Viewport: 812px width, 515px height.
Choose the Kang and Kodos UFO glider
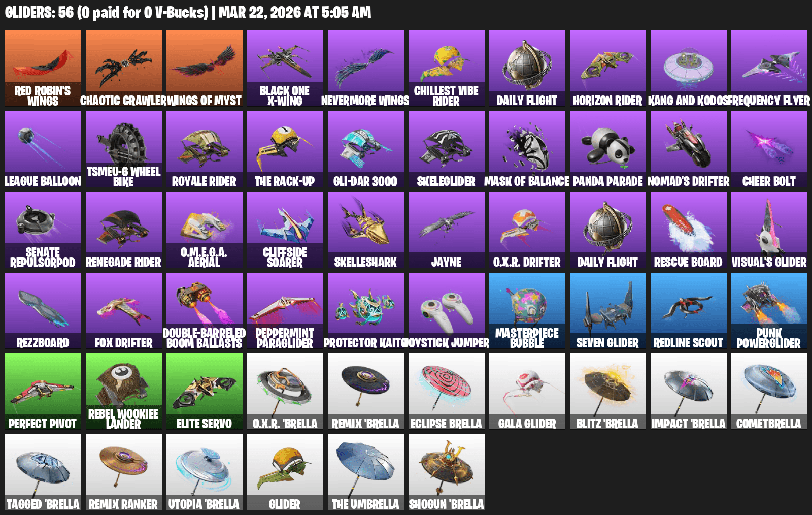pos(689,69)
